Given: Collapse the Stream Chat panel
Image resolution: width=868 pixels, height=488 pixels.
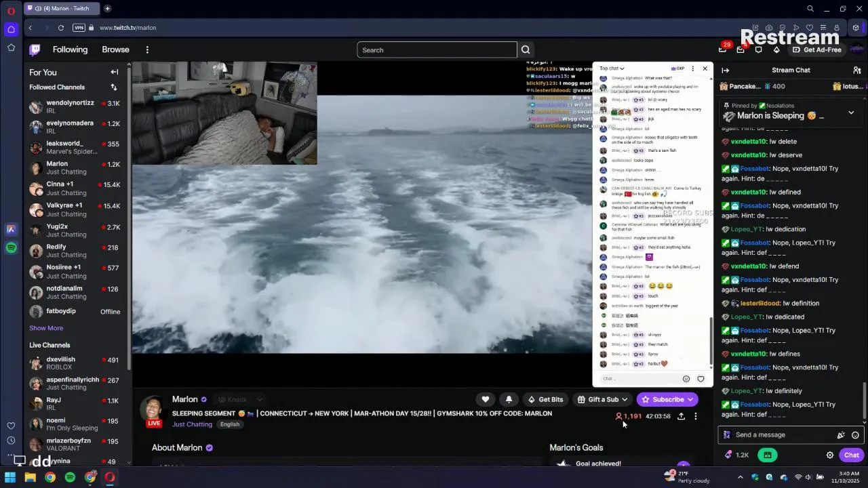Looking at the screenshot, I should (725, 70).
